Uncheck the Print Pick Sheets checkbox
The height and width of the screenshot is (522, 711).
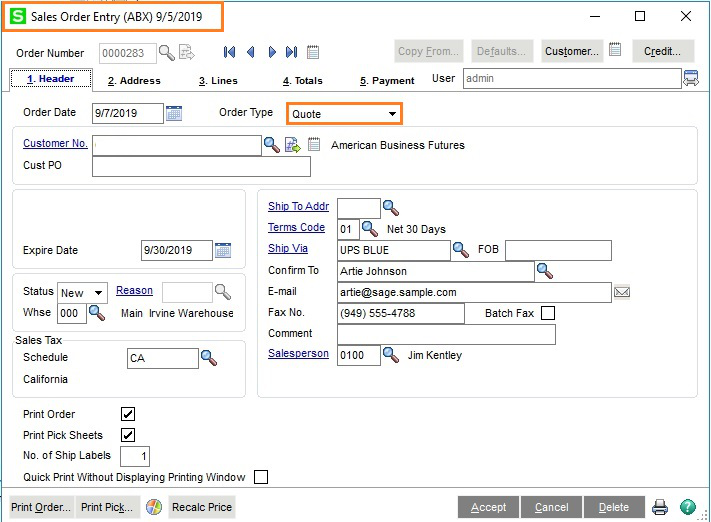pyautogui.click(x=128, y=435)
